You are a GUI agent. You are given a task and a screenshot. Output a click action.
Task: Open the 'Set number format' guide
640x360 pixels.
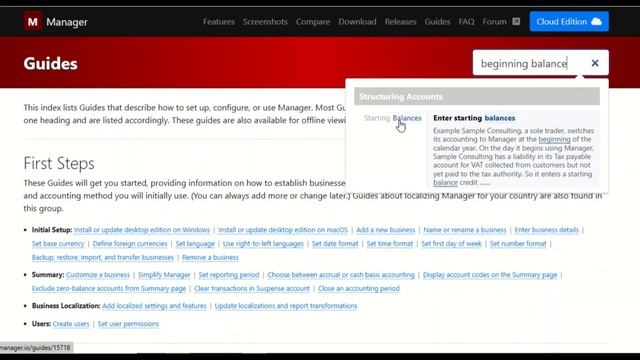tap(518, 244)
